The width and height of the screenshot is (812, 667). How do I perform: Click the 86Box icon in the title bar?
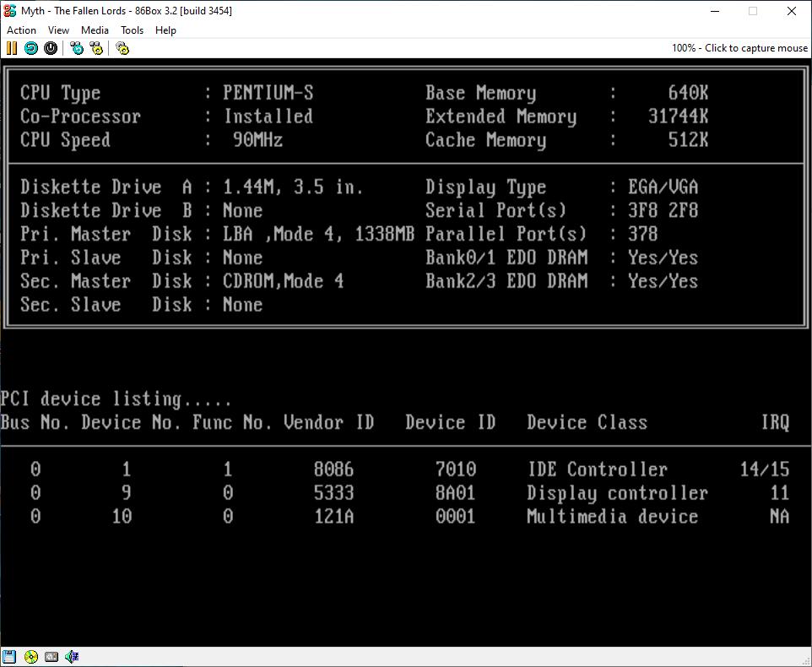pyautogui.click(x=9, y=10)
